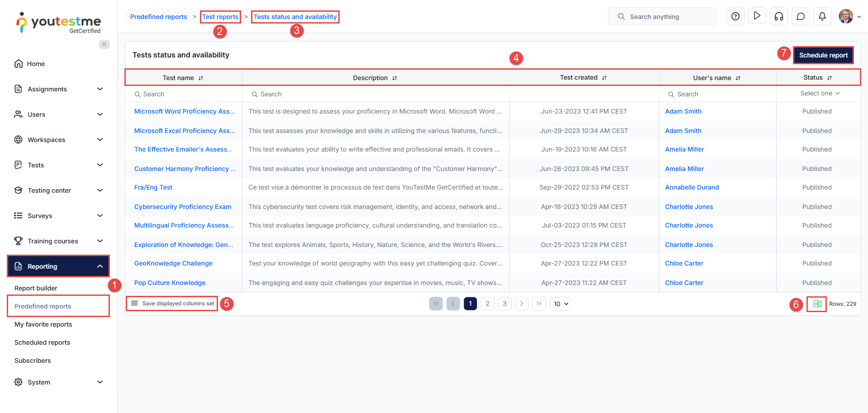Open the headset support icon
The height and width of the screenshot is (413, 868).
click(x=778, y=17)
